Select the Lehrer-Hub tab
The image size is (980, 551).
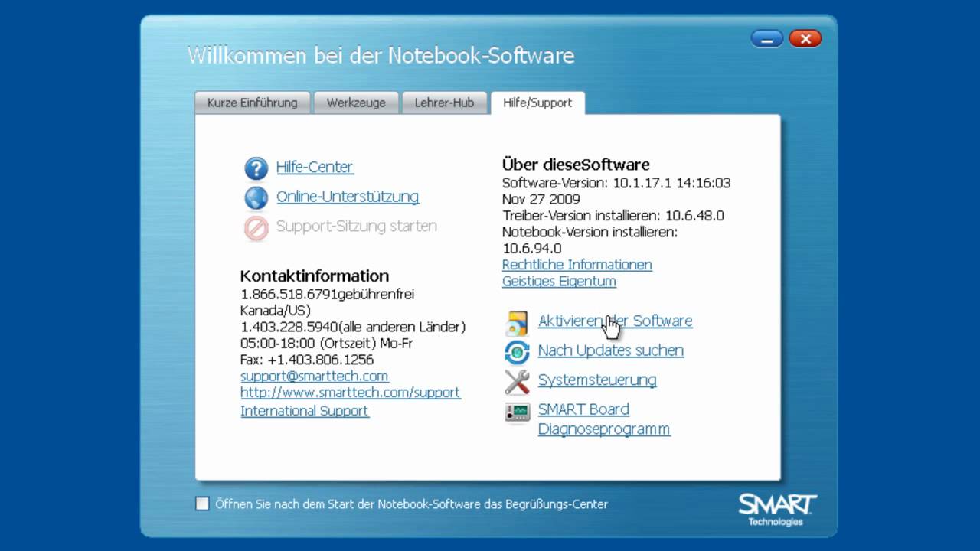pyautogui.click(x=444, y=103)
